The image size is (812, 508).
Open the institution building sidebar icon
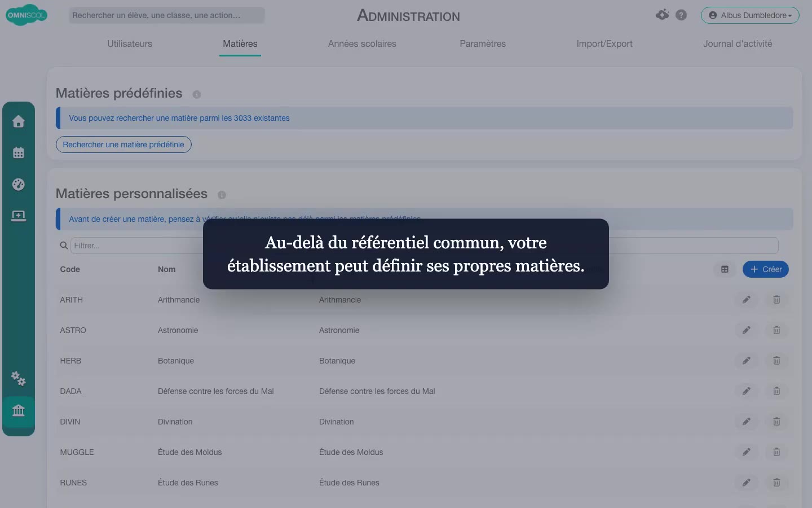point(19,410)
